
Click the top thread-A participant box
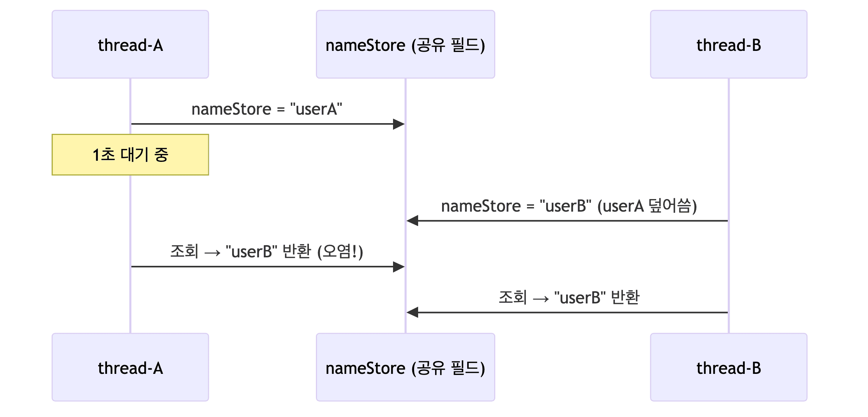tap(130, 44)
